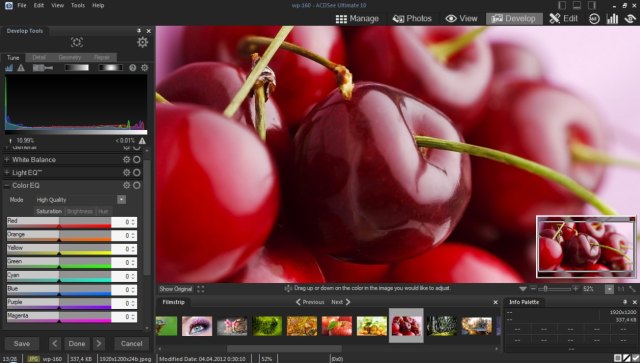Image resolution: width=640 pixels, height=363 pixels.
Task: Open the Develop Tools settings gear
Action: [x=142, y=42]
